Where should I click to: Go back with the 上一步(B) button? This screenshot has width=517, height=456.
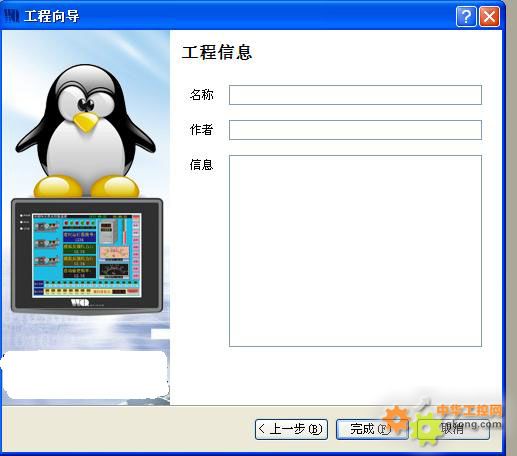coord(291,429)
